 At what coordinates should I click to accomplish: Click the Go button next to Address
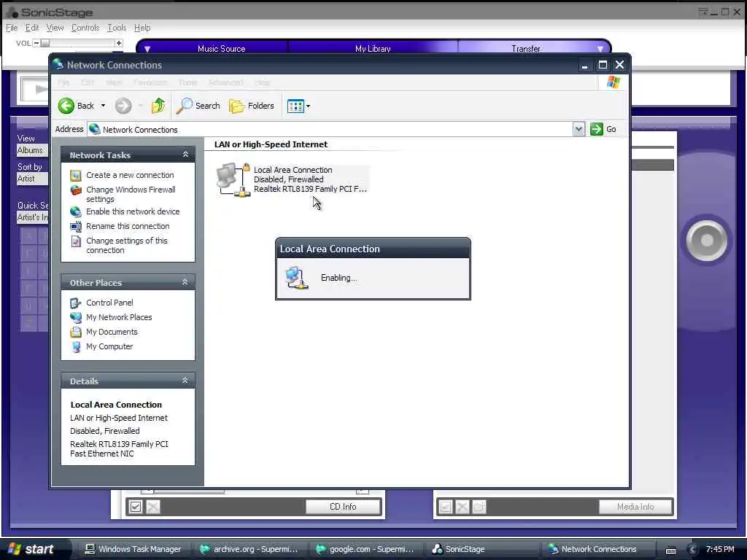click(x=603, y=129)
